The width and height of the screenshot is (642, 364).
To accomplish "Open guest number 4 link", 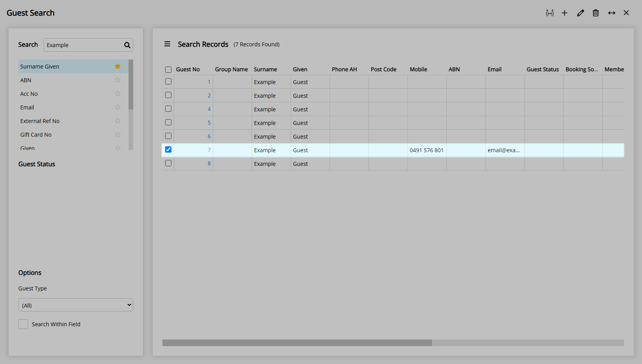I will (x=209, y=109).
